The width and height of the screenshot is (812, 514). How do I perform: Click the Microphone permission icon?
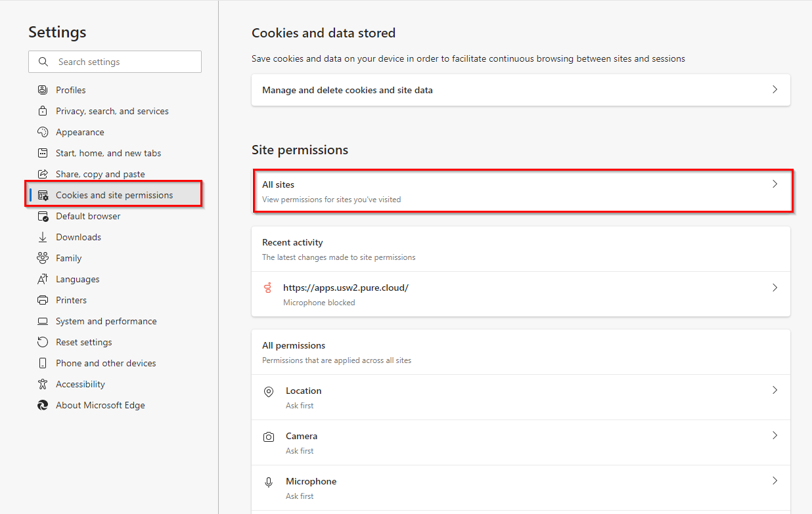click(x=269, y=482)
